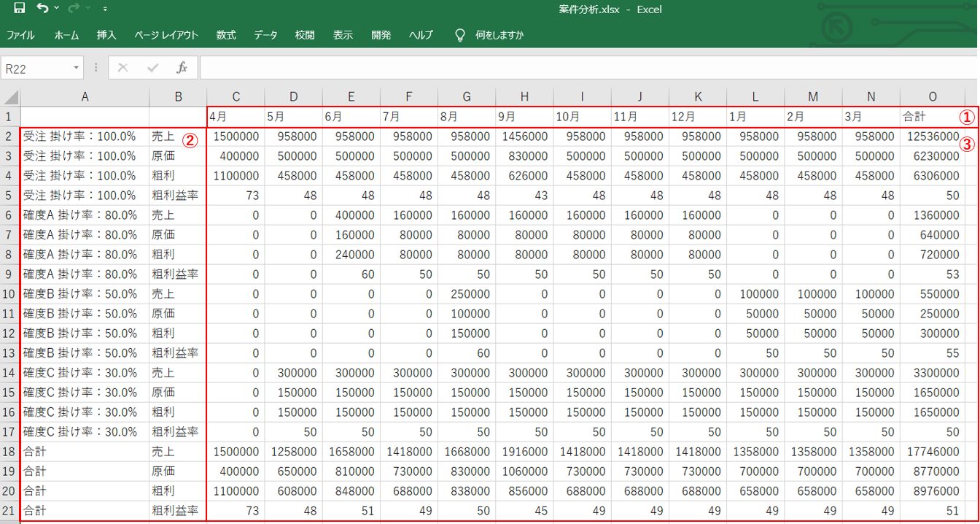The image size is (980, 524).
Task: Click the Cancel X icon in formula bar
Action: click(x=122, y=68)
